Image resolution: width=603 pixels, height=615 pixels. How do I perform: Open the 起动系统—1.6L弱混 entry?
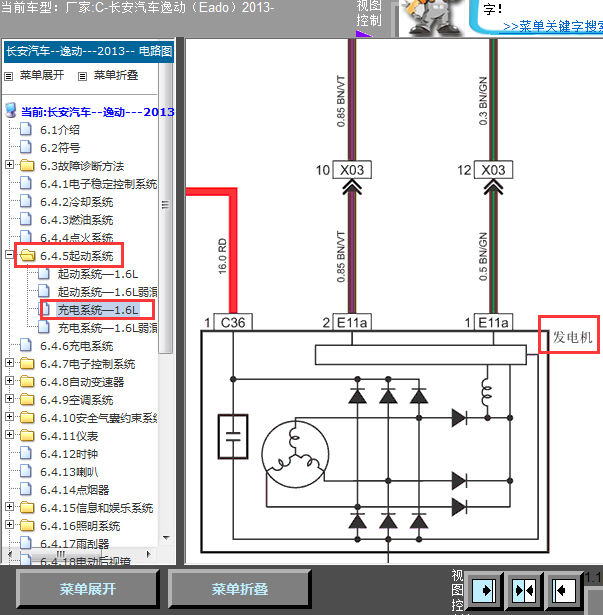107,292
